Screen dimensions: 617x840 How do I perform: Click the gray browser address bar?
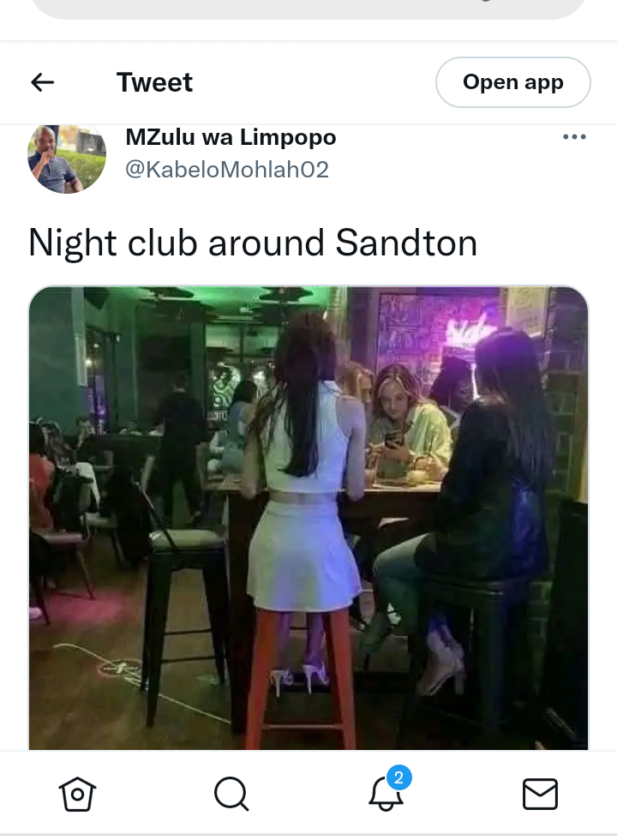pos(308,8)
